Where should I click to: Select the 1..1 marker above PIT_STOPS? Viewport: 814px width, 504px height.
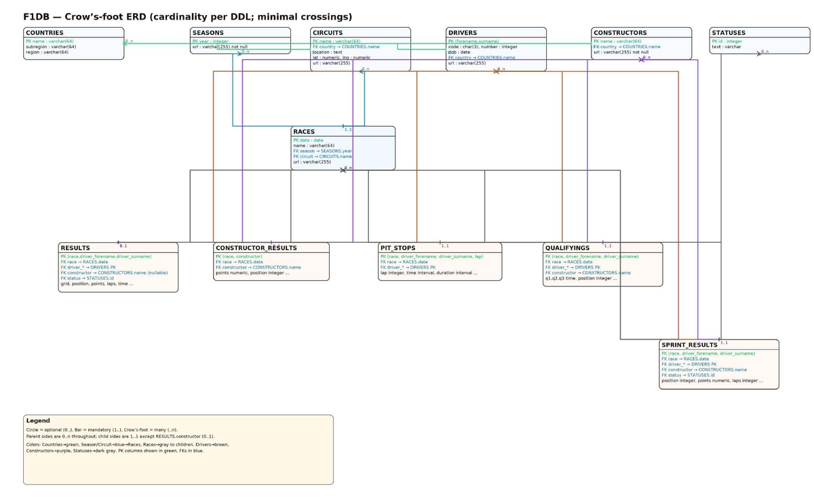(443, 243)
